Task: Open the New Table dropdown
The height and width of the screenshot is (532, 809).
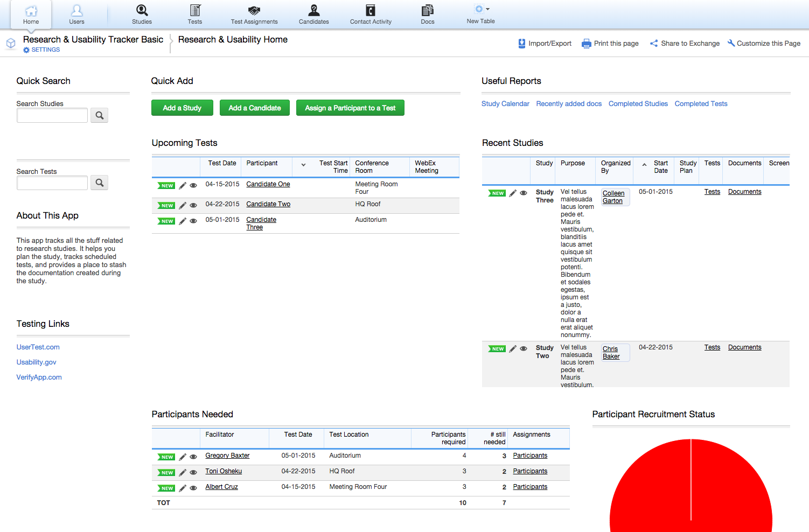Action: click(481, 15)
